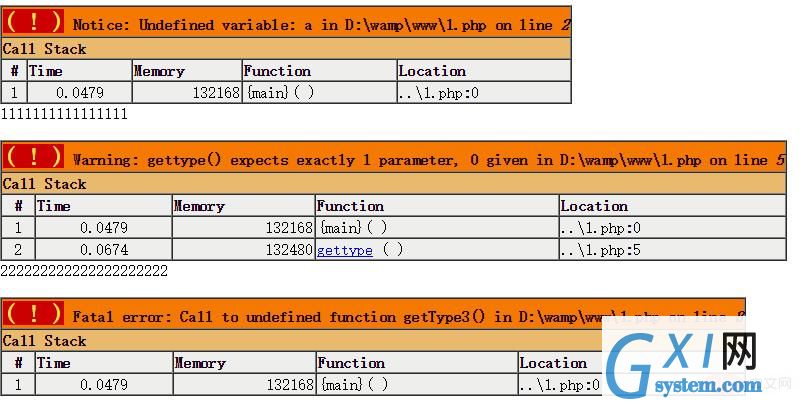Click the first Call Stack header
Screen dimensions: 802x416
pos(44,49)
